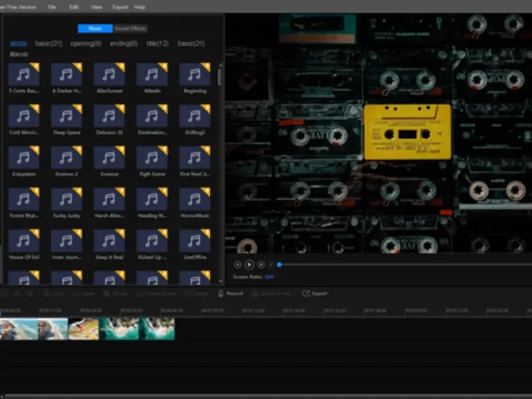
Task: Select the title(12) music category
Action: (x=158, y=44)
